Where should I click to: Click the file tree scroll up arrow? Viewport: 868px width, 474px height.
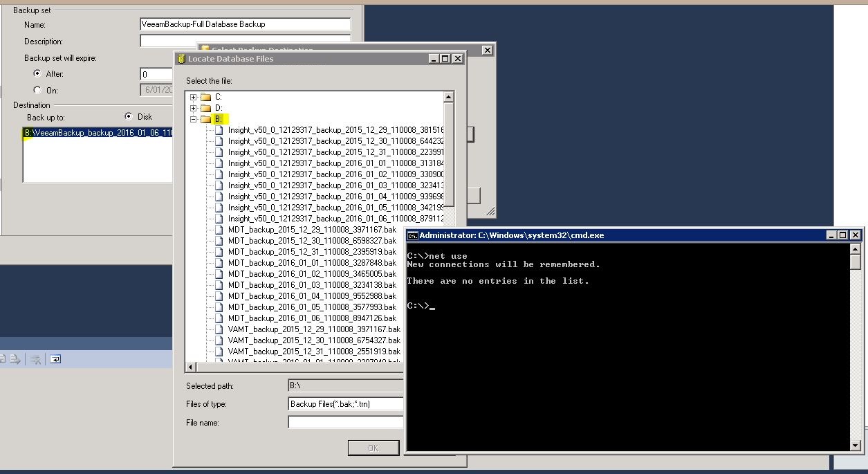[x=448, y=98]
